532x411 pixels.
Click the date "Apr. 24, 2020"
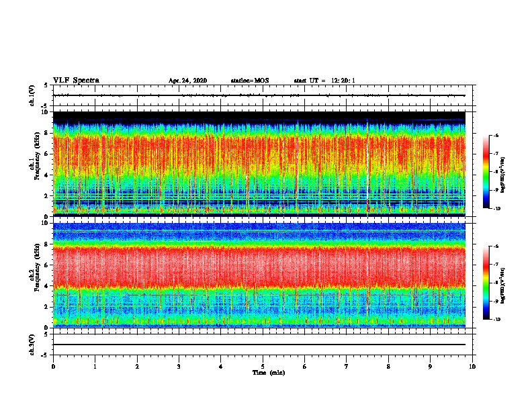(187, 81)
